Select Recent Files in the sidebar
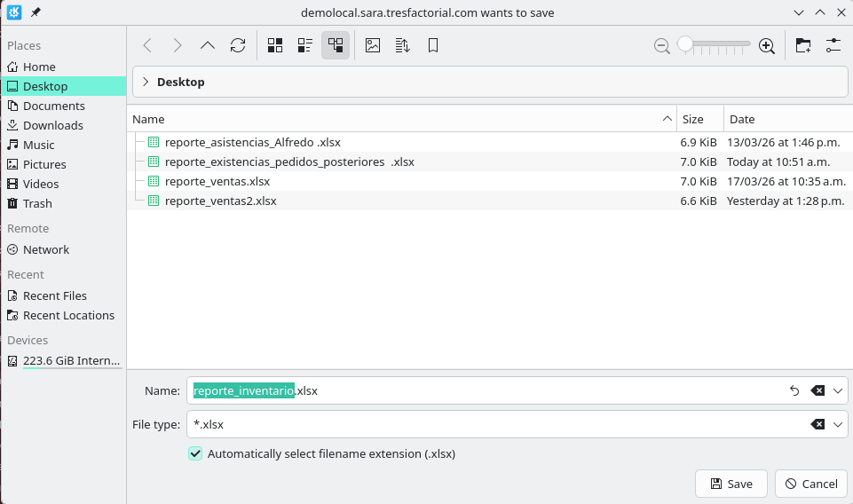 pyautogui.click(x=54, y=295)
